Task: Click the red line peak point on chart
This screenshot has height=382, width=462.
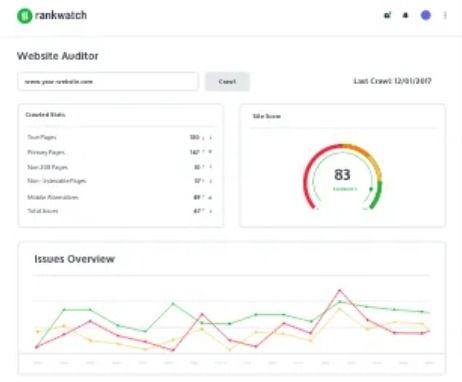Action: click(340, 290)
